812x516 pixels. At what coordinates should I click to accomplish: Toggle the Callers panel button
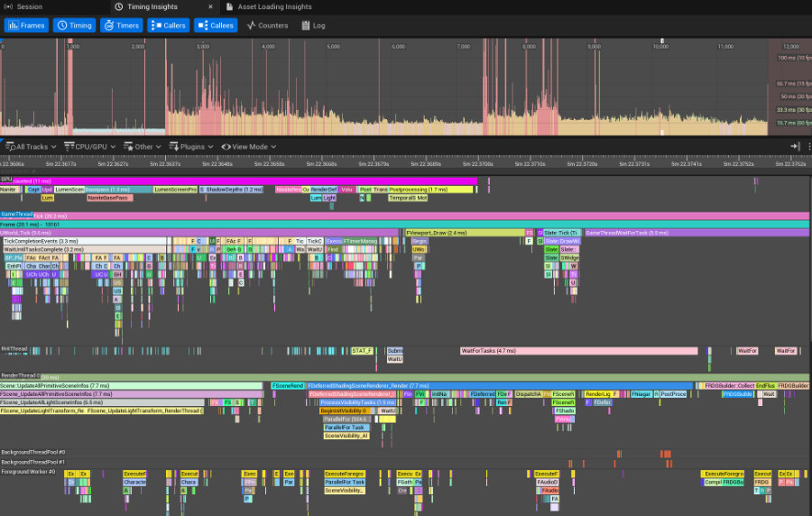click(x=169, y=25)
